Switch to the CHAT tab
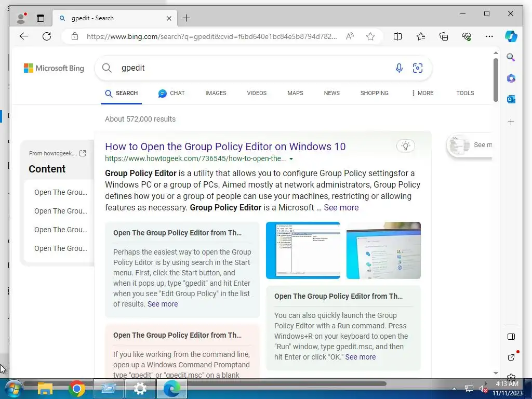The width and height of the screenshot is (532, 399). 171,94
